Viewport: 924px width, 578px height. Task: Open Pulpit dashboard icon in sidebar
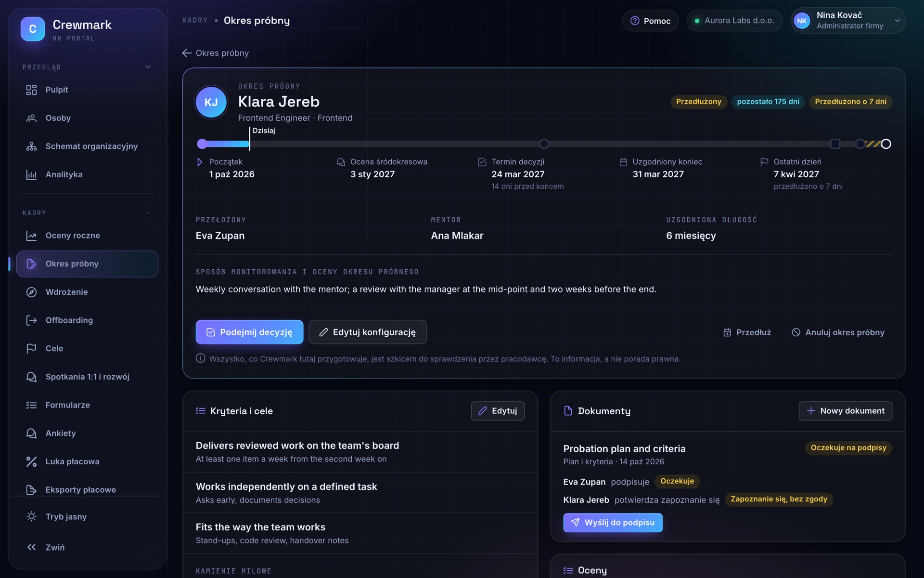tap(31, 90)
